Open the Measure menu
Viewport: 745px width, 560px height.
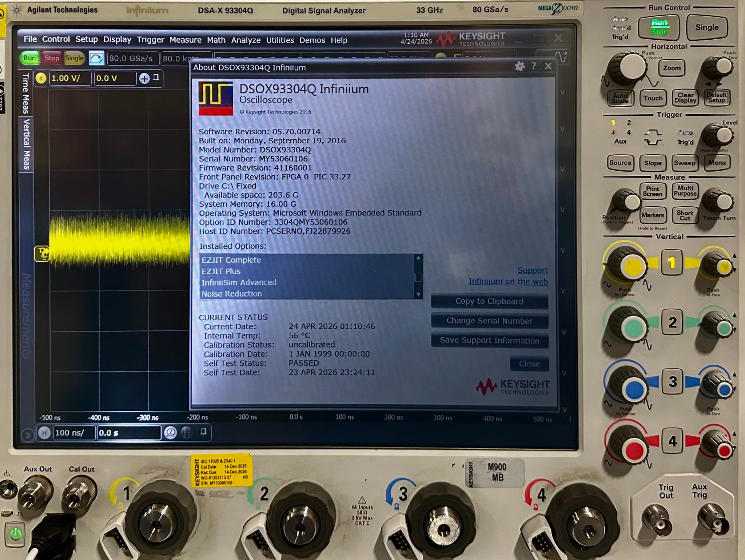click(185, 40)
